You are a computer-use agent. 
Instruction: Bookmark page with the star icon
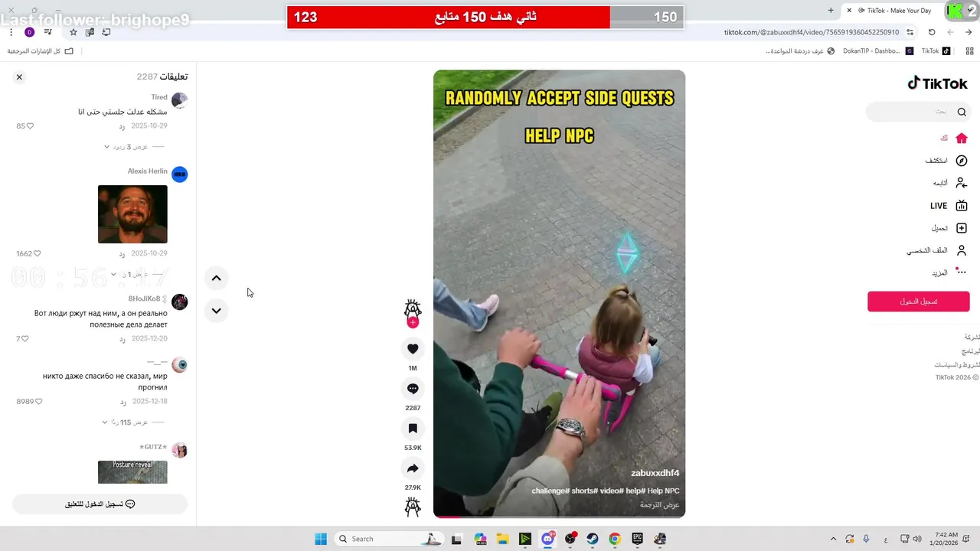coord(73,32)
